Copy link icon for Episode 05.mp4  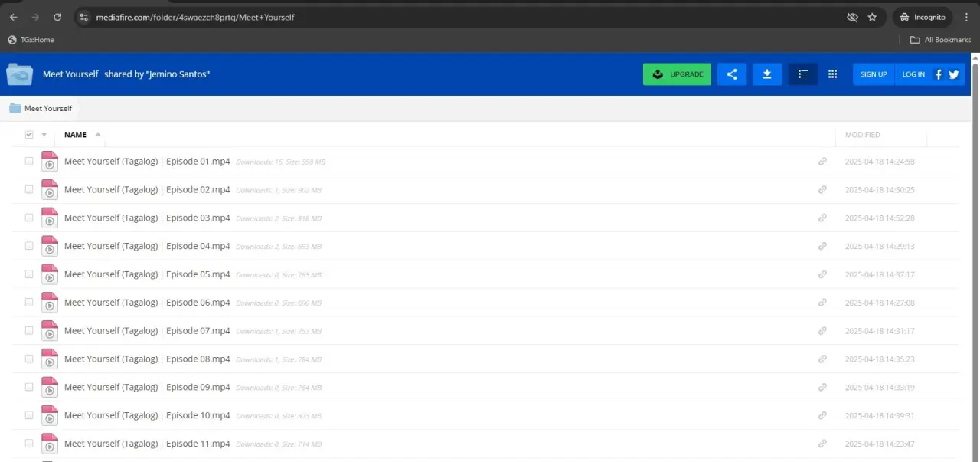(822, 274)
